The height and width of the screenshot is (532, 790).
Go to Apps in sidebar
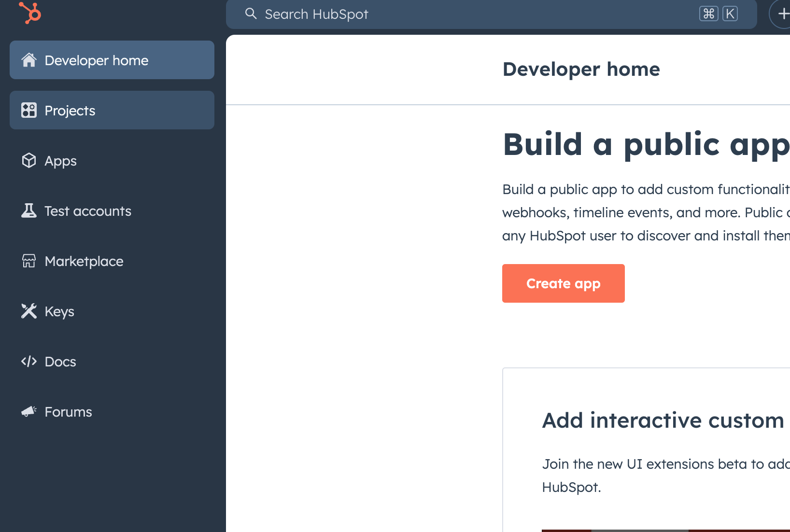click(112, 160)
